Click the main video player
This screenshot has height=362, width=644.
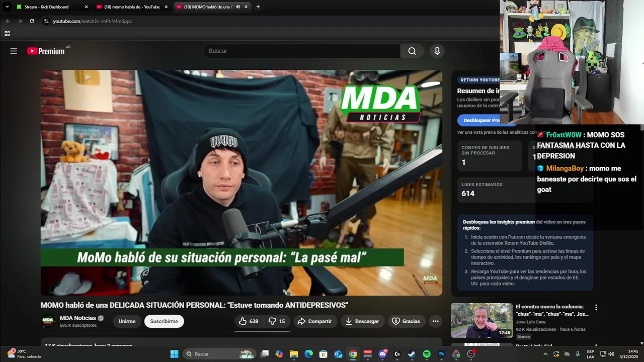tap(242, 183)
